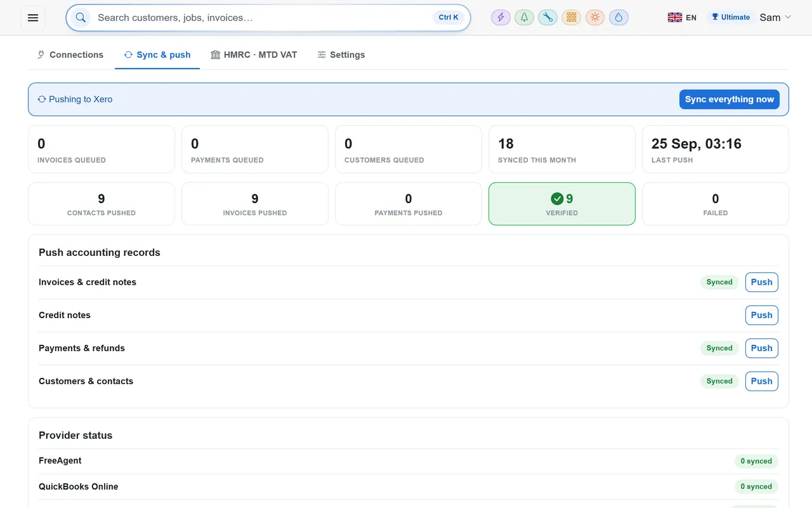The height and width of the screenshot is (508, 812).
Task: Switch to the Connections tab
Action: [x=70, y=55]
